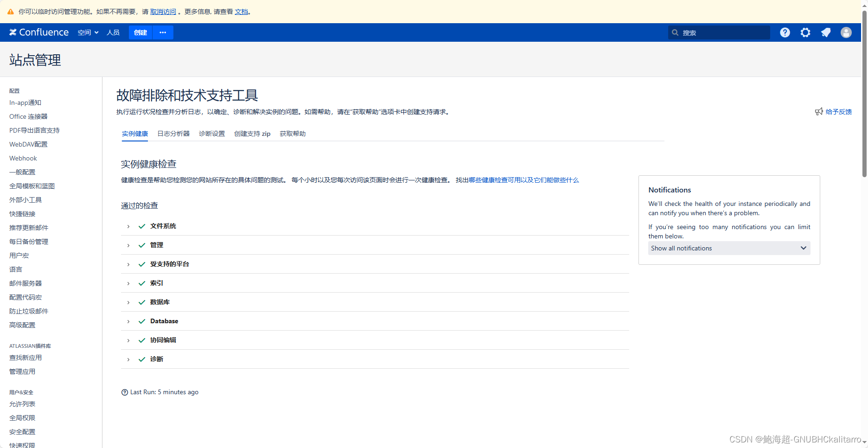This screenshot has height=448, width=868.
Task: Open the Show all notifications dropdown
Action: click(729, 248)
